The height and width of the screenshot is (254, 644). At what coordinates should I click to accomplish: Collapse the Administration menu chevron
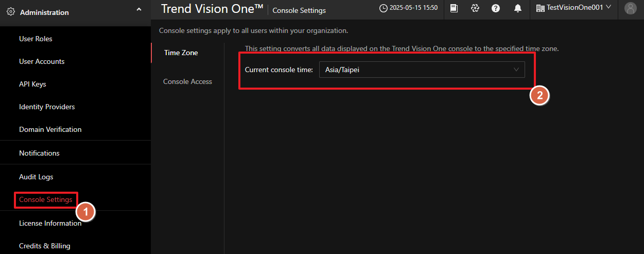pyautogui.click(x=139, y=10)
